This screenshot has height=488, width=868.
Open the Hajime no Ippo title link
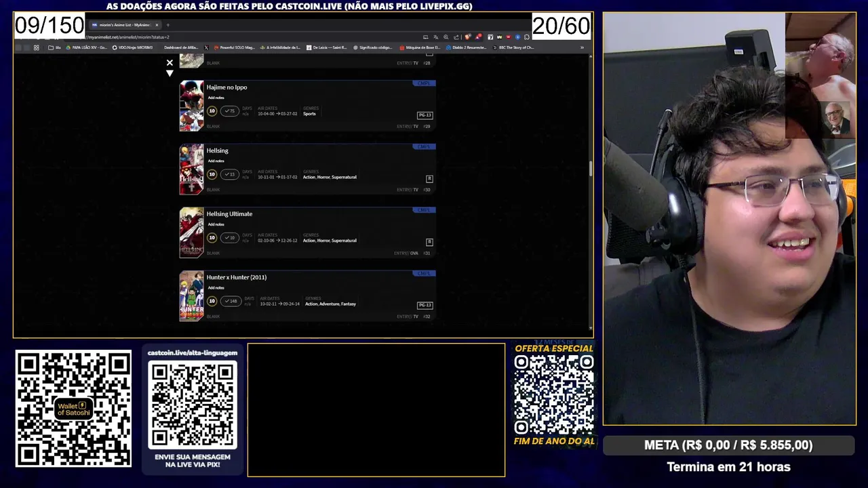[x=226, y=87]
